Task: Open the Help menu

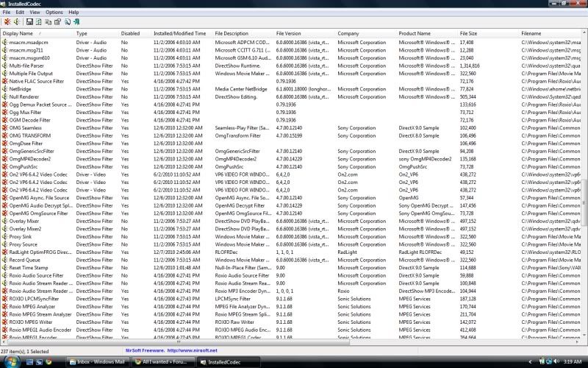Action: coord(73,12)
